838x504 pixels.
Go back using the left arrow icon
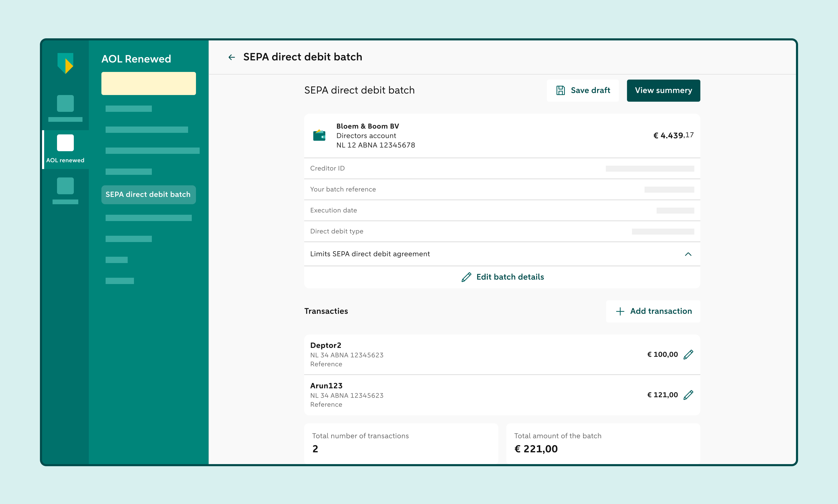(231, 57)
